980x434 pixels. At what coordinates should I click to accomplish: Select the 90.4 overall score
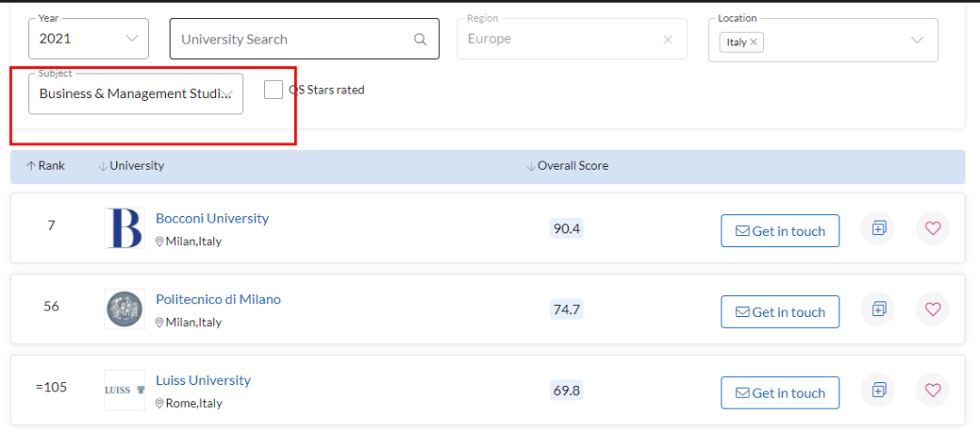[567, 229]
